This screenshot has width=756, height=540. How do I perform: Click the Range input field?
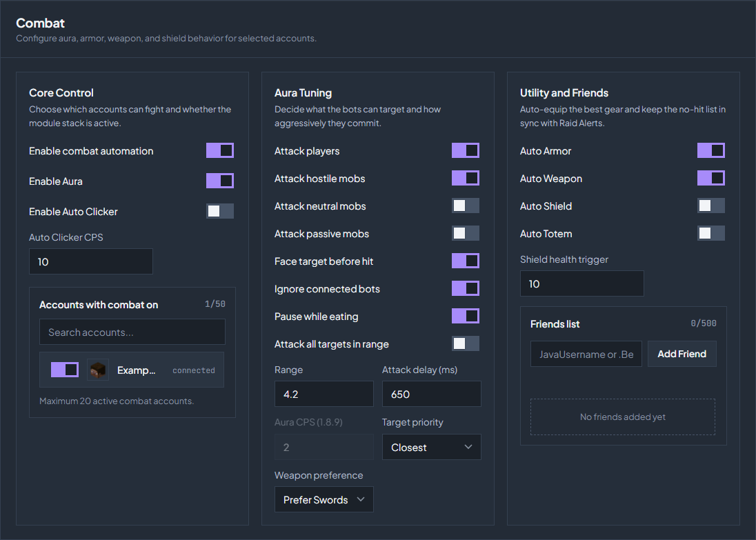(x=324, y=394)
